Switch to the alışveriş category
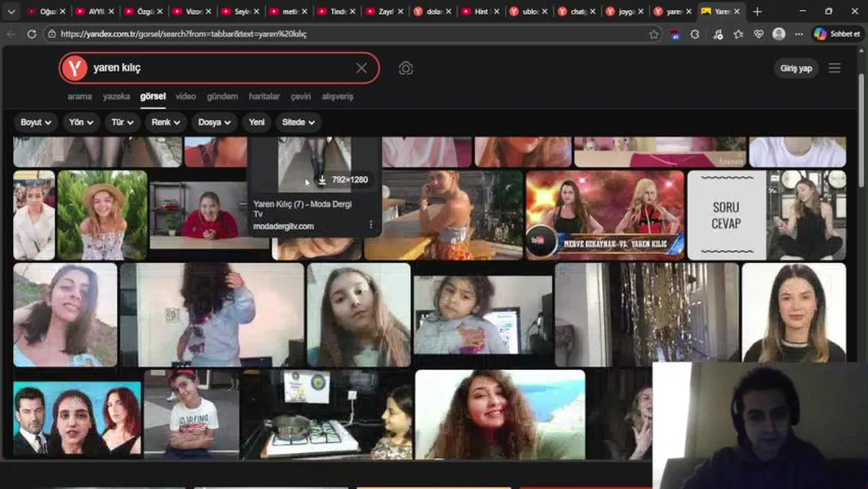The image size is (868, 489). coord(338,96)
